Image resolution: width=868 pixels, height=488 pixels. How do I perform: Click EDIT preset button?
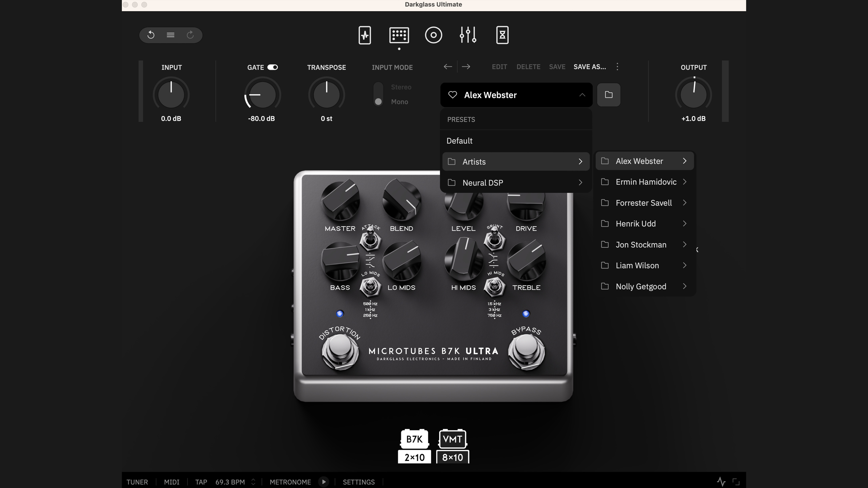pyautogui.click(x=499, y=67)
